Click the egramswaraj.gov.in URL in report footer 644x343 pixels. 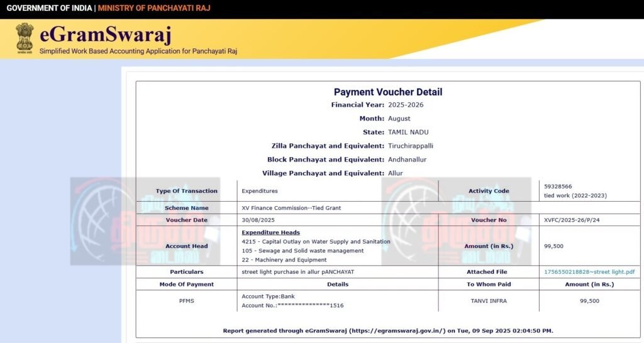tap(393, 330)
